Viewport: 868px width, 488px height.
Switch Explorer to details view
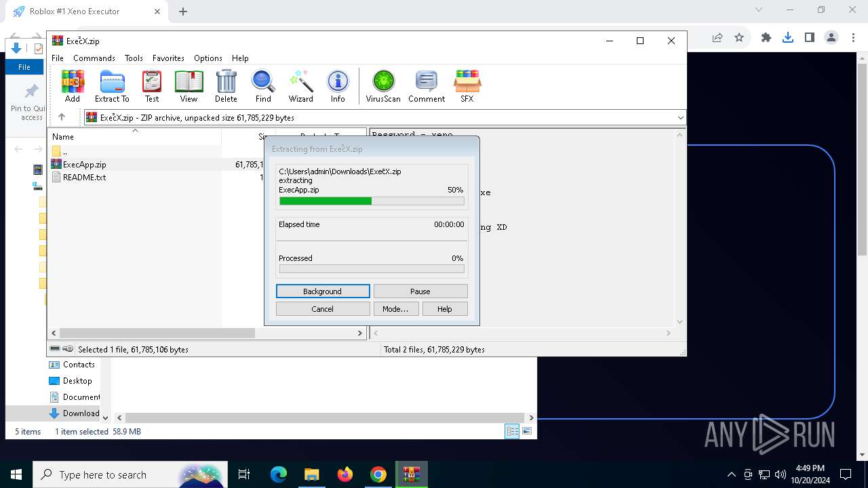[x=512, y=431]
